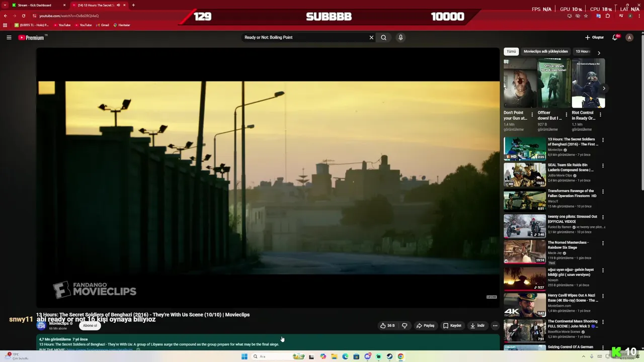Close the 13 Hours browser tab
This screenshot has width=644, height=362.
[x=125, y=5]
